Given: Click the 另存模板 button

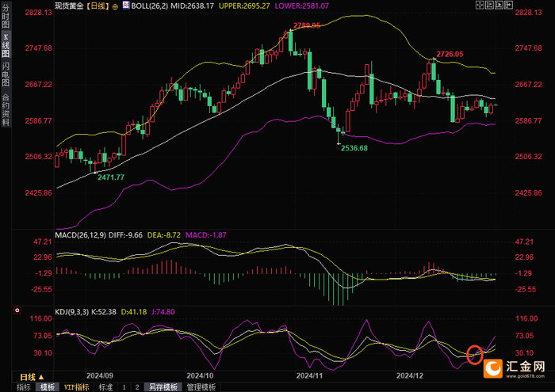Looking at the screenshot, I should point(163,387).
